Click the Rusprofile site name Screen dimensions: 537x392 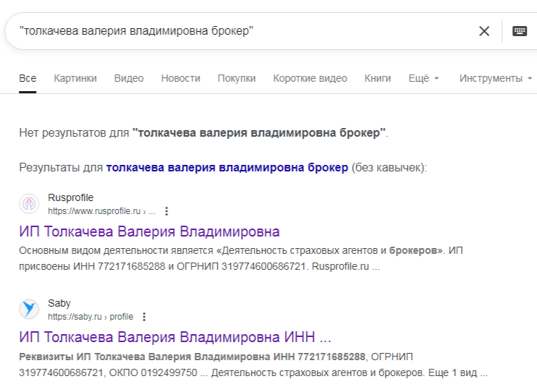(x=70, y=197)
